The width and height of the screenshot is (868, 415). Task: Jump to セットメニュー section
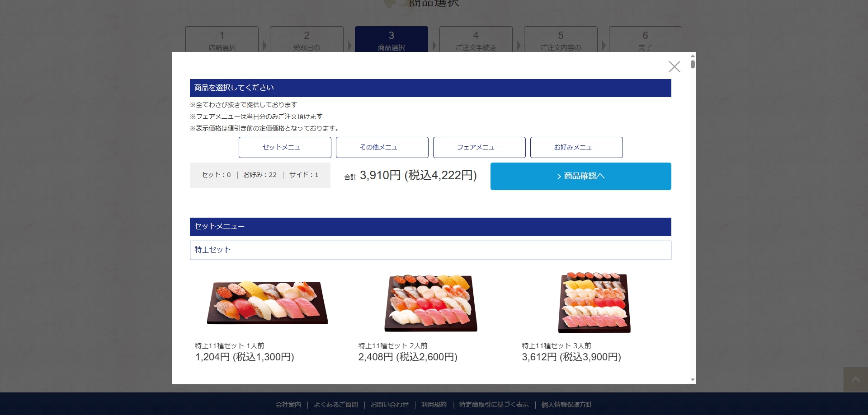[285, 148]
